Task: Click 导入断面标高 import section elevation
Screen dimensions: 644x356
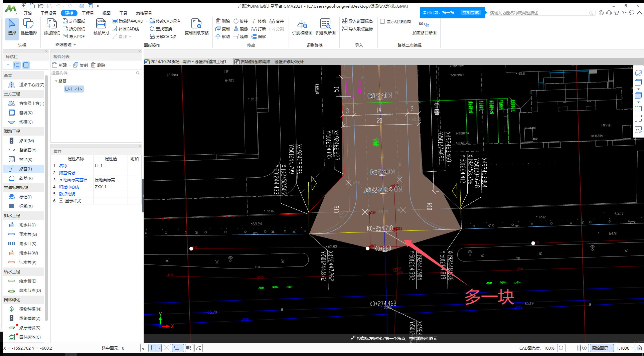Action: [357, 21]
